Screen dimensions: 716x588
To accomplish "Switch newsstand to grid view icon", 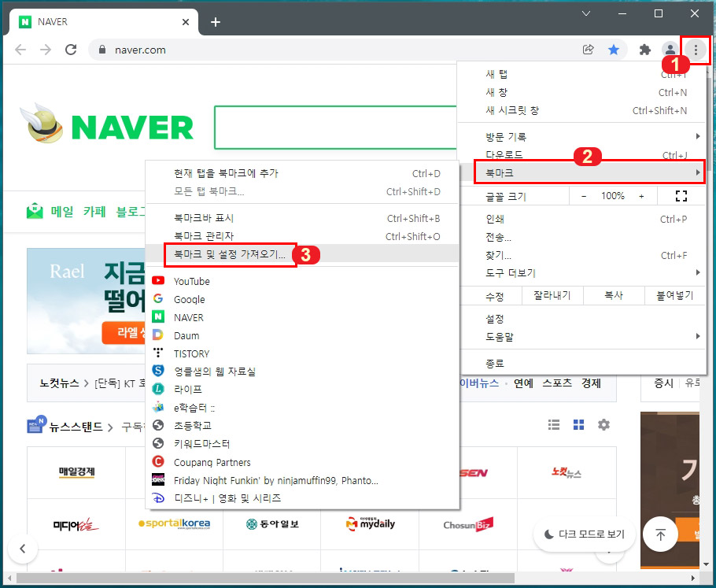I will point(578,424).
